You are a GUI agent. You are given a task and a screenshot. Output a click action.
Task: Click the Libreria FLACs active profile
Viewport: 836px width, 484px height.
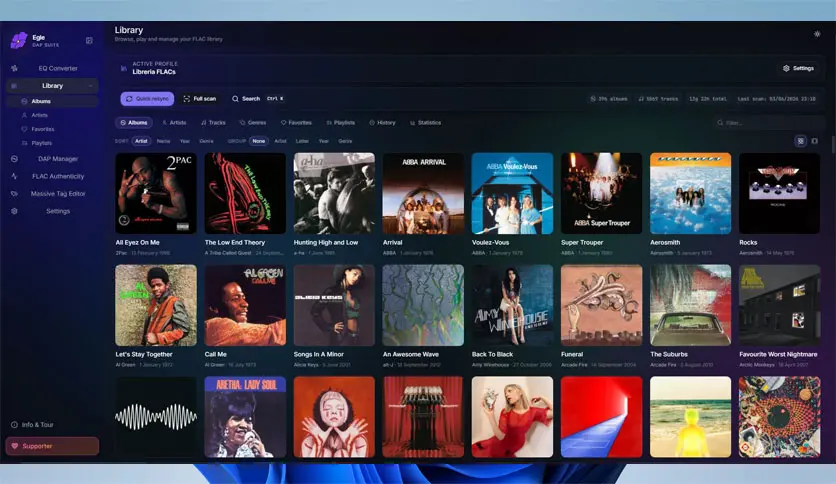pos(154,72)
